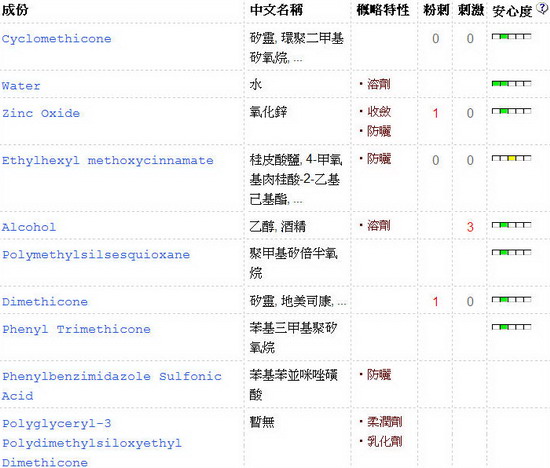
Task: Open Polyglyceryl-3 Polydimethylsiloxyethyl Dimethicone link
Action: click(92, 443)
